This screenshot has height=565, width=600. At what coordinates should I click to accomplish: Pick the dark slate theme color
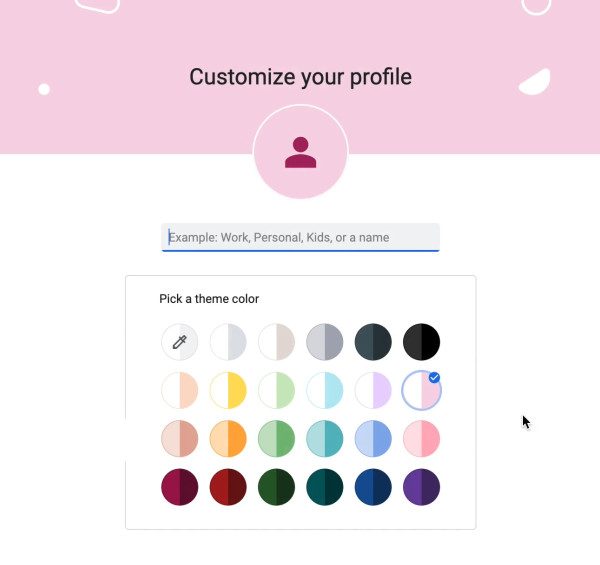pyautogui.click(x=373, y=342)
